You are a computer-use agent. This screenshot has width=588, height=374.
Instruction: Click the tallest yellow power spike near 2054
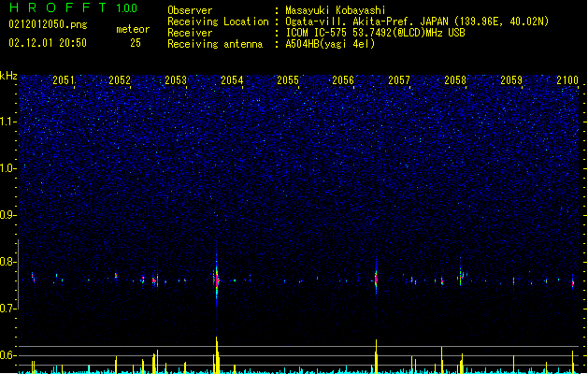click(217, 355)
